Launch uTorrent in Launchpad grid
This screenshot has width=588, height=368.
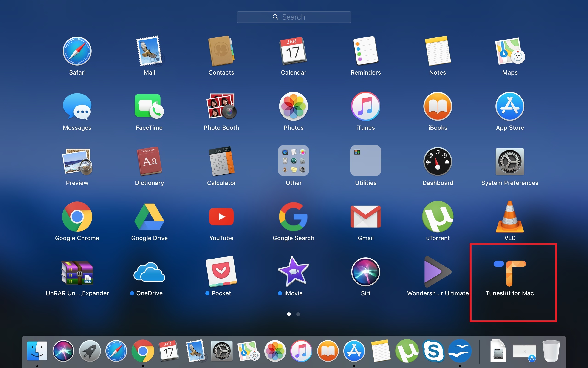point(438,217)
